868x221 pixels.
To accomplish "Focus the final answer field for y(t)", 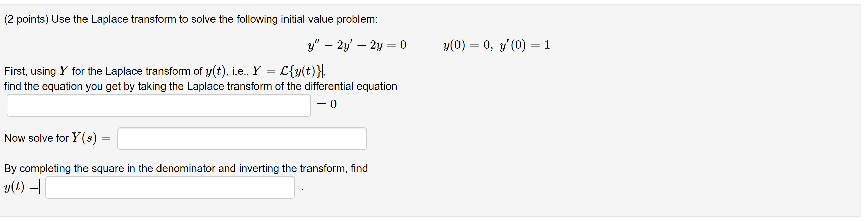I will coord(170,187).
